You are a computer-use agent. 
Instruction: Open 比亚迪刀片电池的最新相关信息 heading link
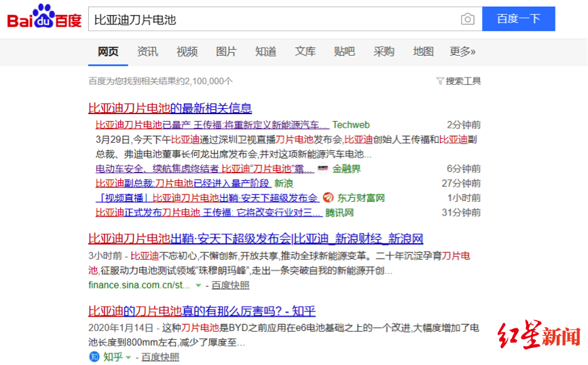pos(170,108)
